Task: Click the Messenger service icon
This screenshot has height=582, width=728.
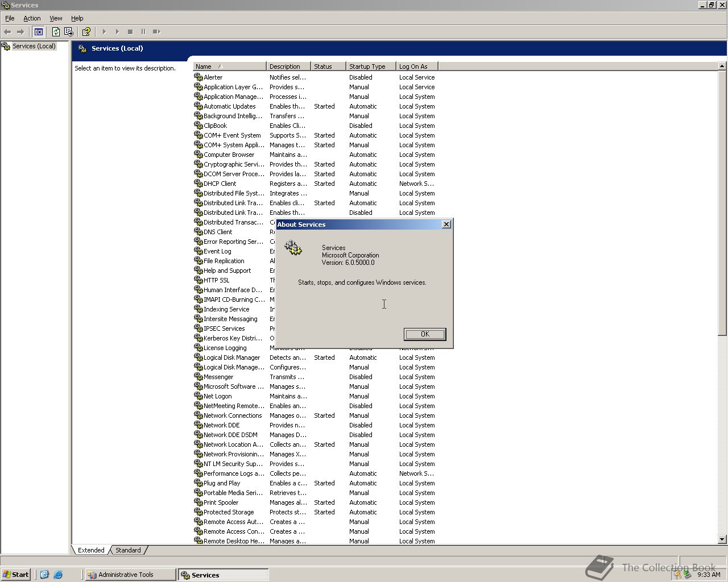Action: 198,376
